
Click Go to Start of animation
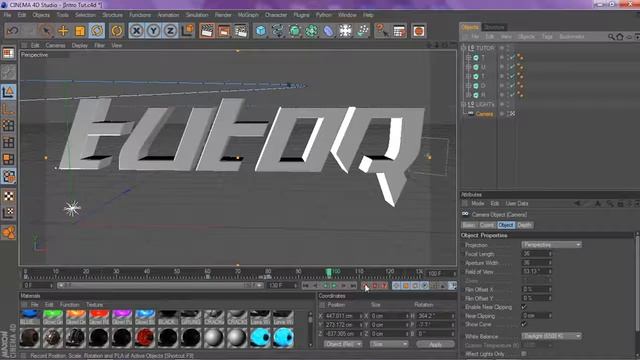[x=305, y=286]
